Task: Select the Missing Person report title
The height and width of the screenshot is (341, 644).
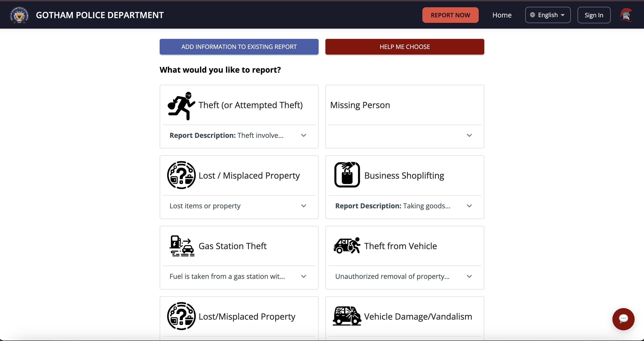Action: point(360,105)
